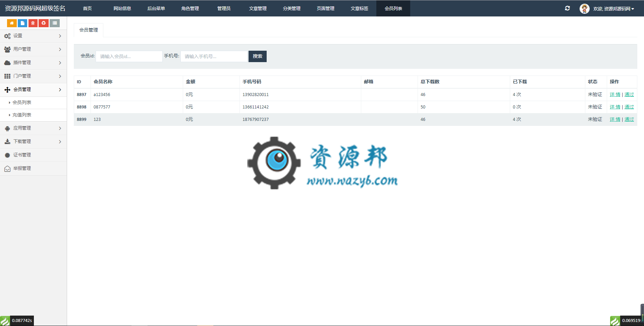Expand the 门户管理 chevron
Image resolution: width=644 pixels, height=326 pixels.
click(60, 76)
